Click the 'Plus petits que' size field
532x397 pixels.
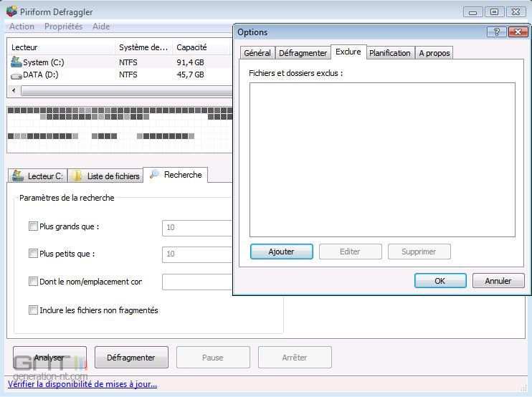coord(197,254)
